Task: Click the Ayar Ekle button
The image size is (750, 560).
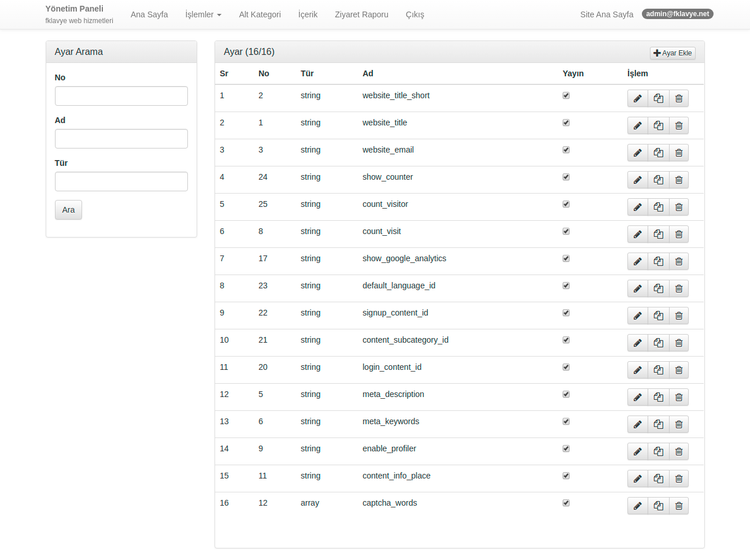Action: pyautogui.click(x=673, y=53)
